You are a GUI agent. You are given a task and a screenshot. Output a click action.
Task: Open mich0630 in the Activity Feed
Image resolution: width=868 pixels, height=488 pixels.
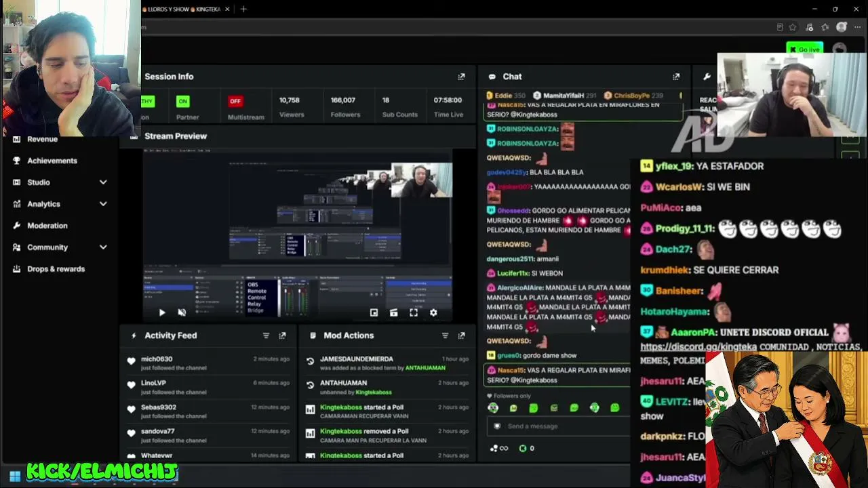157,359
